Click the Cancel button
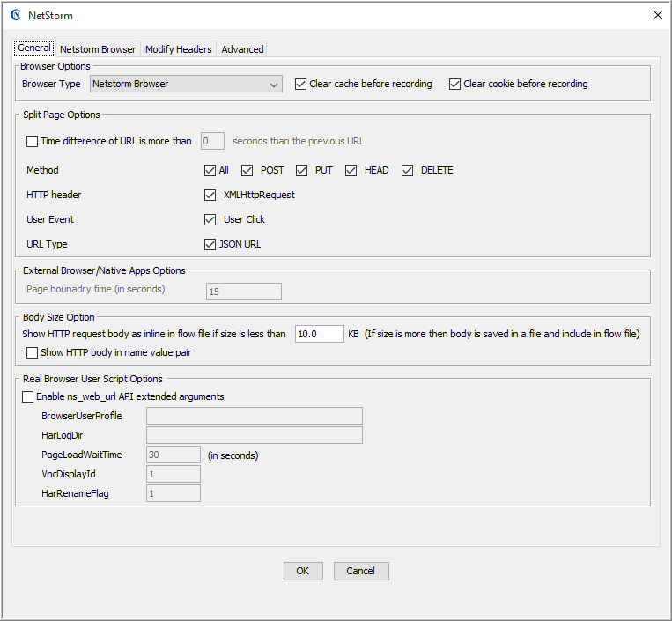The width and height of the screenshot is (672, 621). point(361,571)
